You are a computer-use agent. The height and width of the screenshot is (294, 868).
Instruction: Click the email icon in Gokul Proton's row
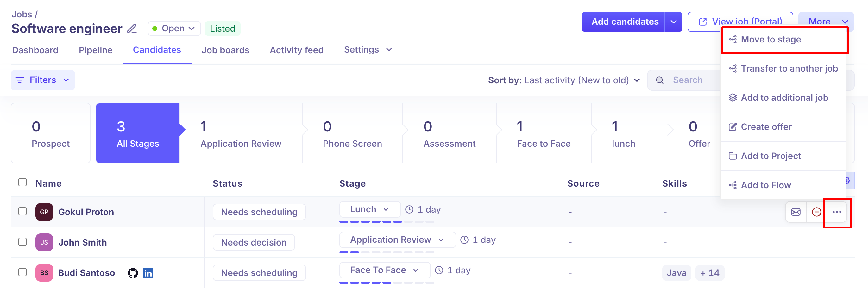point(796,212)
